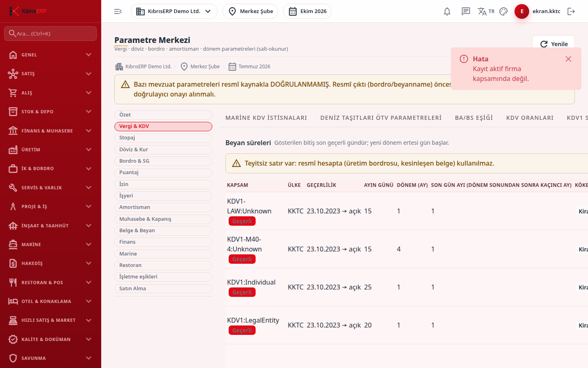Click the KıbrısERP logo
Screen dimensions: 588x368
coord(28,11)
